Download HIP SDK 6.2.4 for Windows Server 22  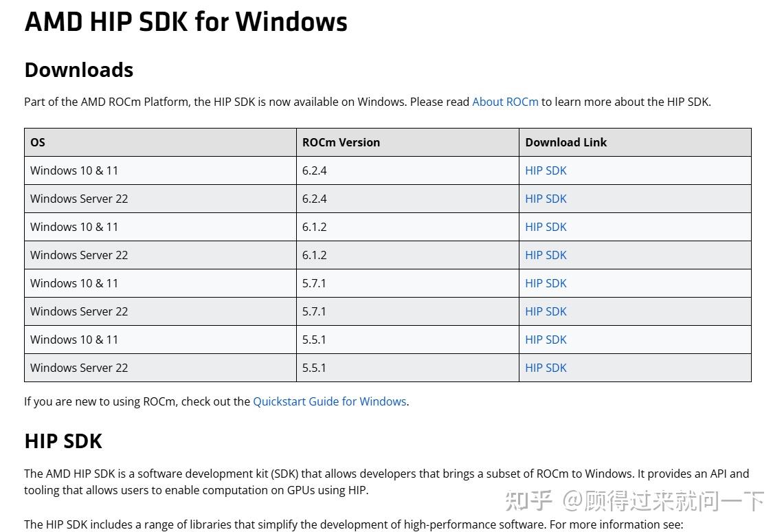[546, 199]
